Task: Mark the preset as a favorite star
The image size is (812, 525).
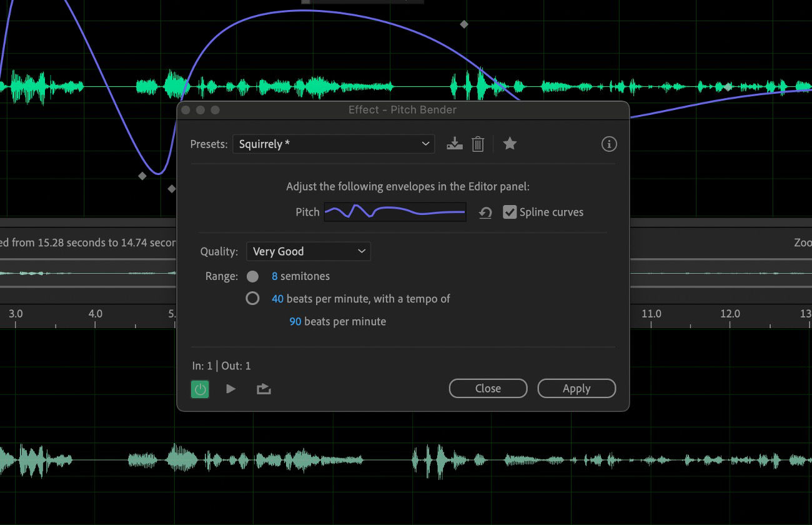Action: 510,144
